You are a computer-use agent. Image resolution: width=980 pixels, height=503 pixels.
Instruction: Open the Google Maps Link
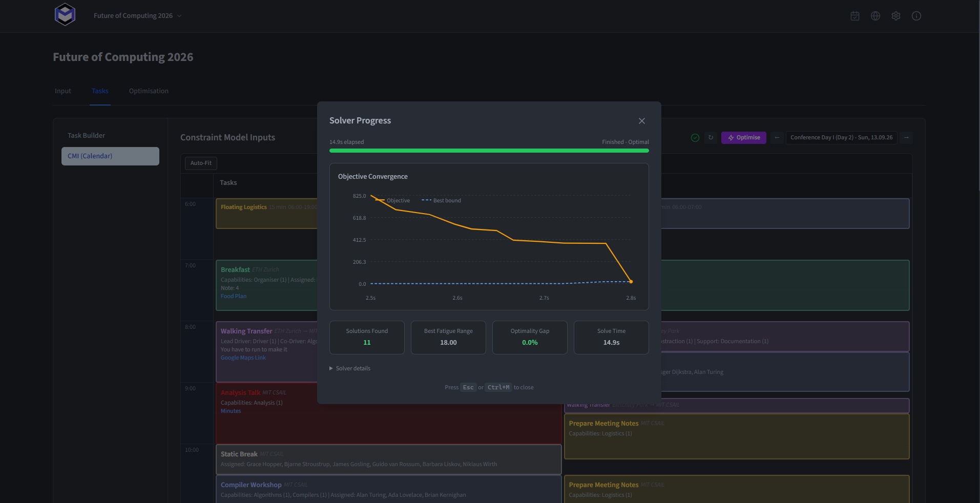pos(243,358)
